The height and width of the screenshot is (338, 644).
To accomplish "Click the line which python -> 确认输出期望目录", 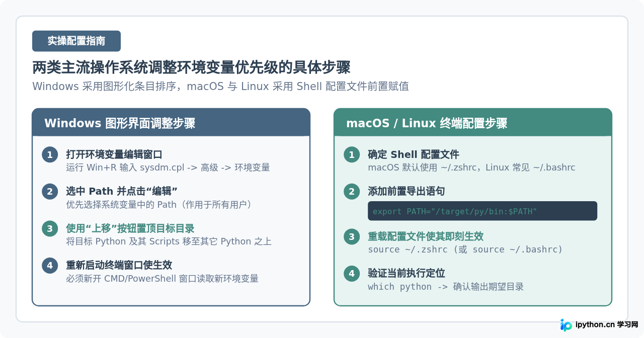I will click(x=446, y=287).
